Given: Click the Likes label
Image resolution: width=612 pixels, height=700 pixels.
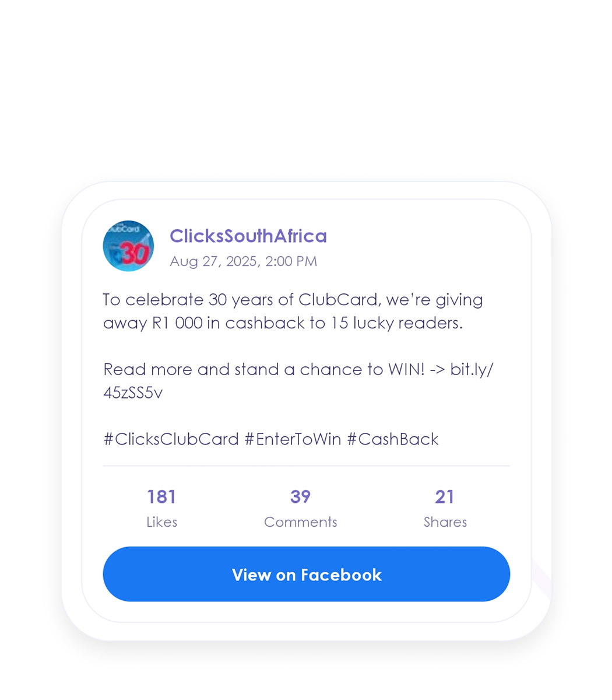Looking at the screenshot, I should pos(161,522).
